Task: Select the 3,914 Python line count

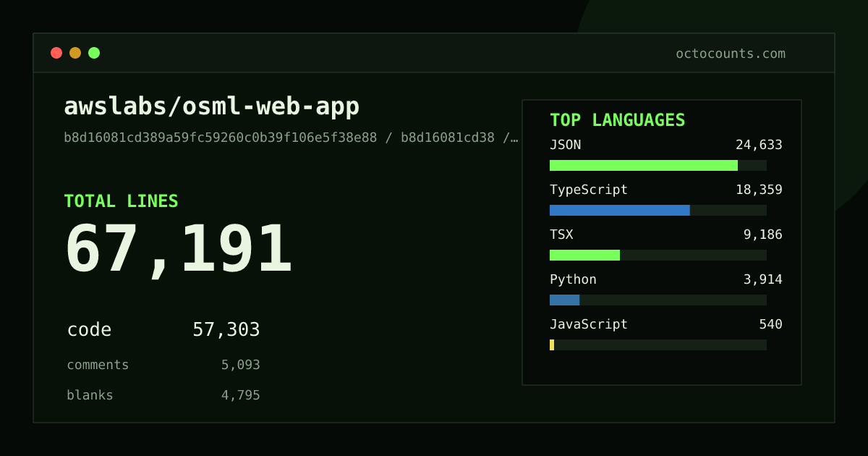Action: tap(763, 279)
